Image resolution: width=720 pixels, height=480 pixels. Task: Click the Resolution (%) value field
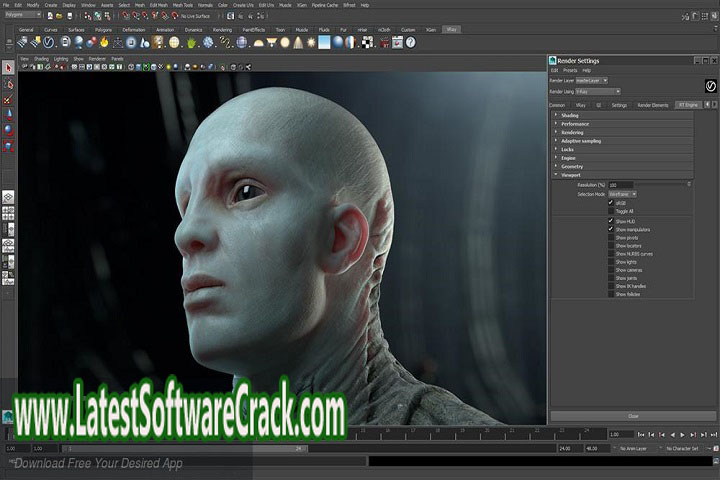point(621,185)
